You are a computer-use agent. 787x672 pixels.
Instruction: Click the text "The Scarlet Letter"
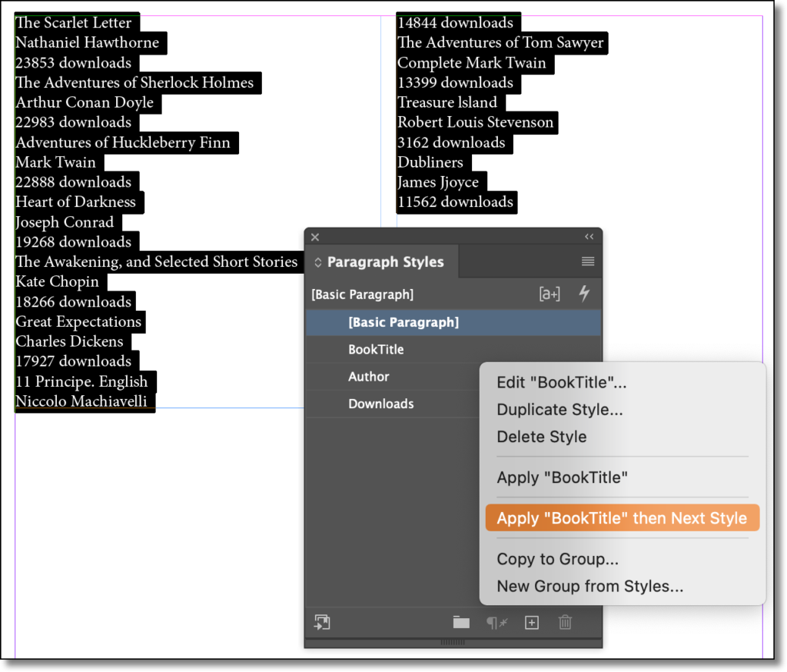tap(73, 22)
